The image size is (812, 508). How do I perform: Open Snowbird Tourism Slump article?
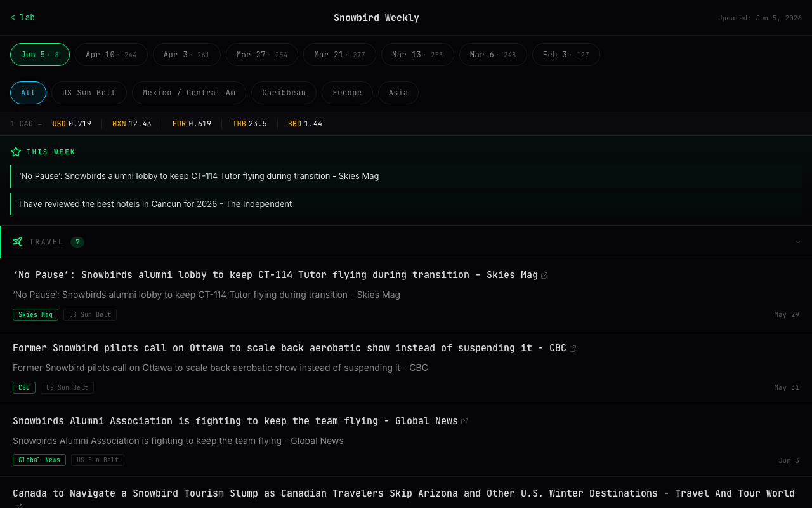point(403,493)
